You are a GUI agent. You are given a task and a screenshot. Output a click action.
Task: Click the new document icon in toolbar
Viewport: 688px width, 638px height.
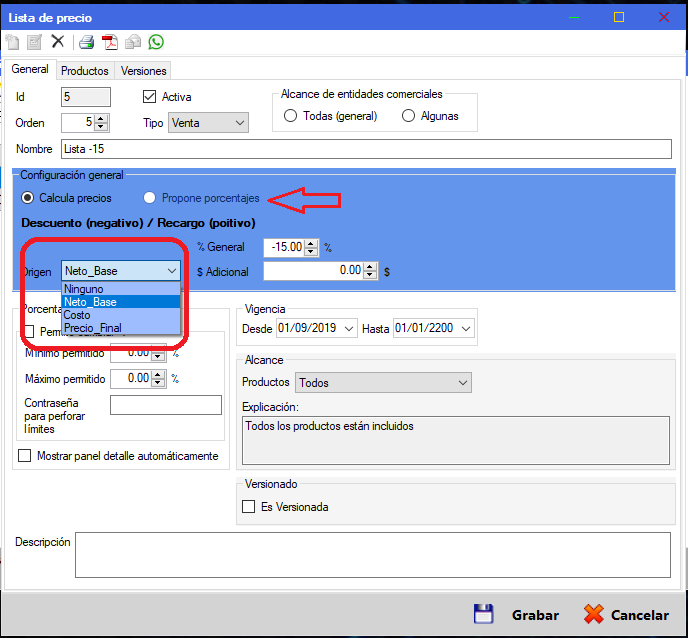12,42
